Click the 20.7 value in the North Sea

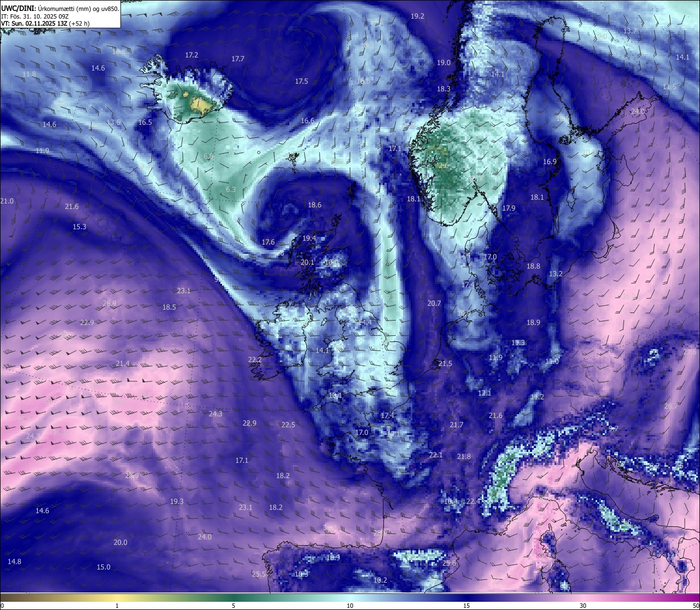(x=434, y=304)
